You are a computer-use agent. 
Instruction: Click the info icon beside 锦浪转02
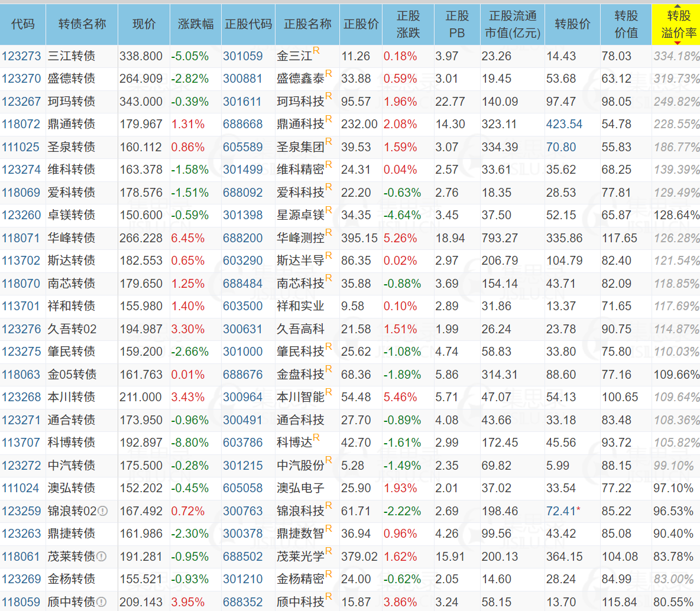coord(103,511)
